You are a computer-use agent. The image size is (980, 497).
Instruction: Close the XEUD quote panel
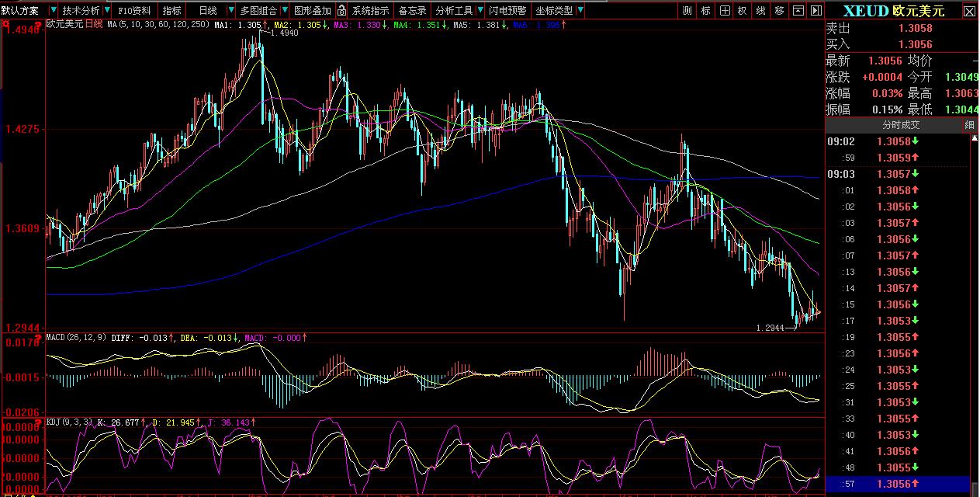click(x=970, y=11)
